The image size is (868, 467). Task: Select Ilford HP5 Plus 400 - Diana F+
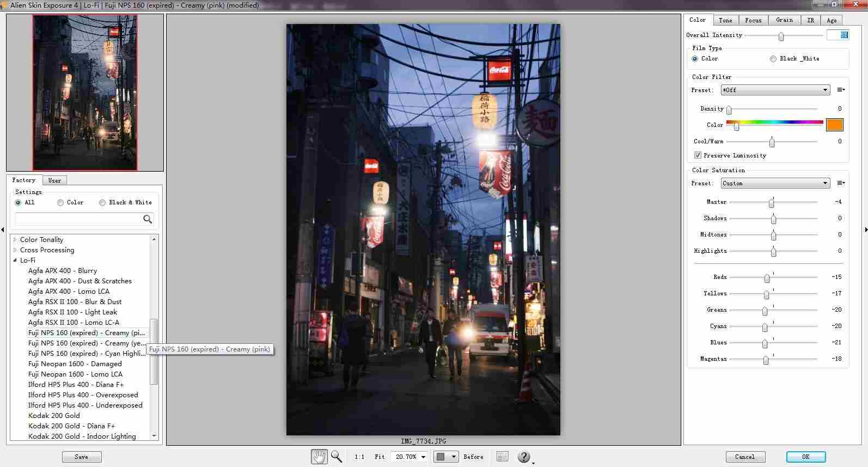[76, 385]
